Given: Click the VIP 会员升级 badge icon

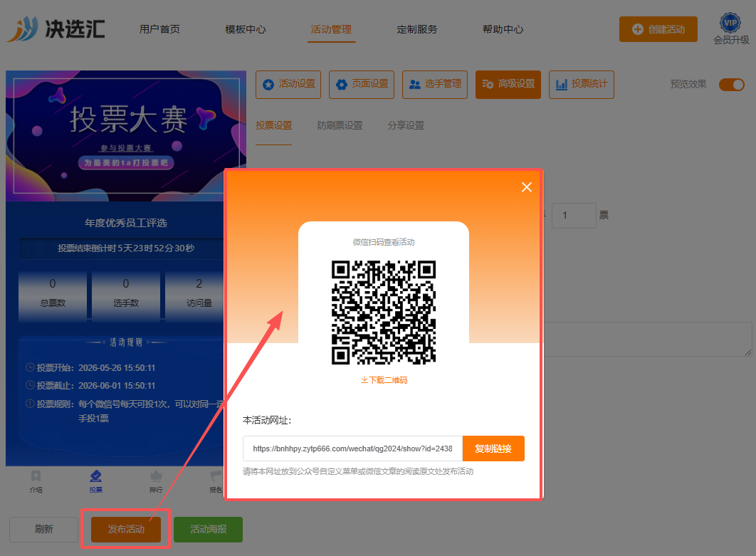Looking at the screenshot, I should click(x=730, y=22).
